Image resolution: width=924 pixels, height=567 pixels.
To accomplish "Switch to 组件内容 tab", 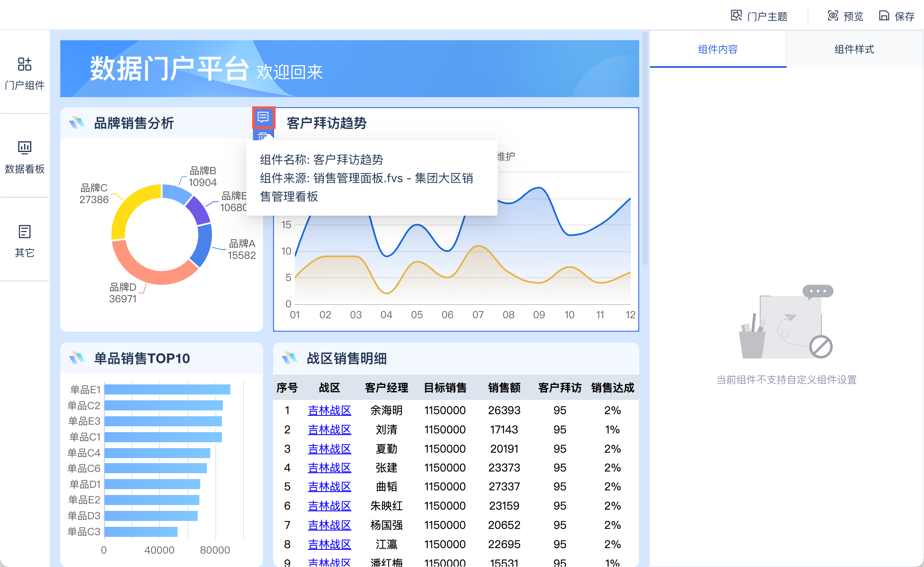I will coord(718,49).
